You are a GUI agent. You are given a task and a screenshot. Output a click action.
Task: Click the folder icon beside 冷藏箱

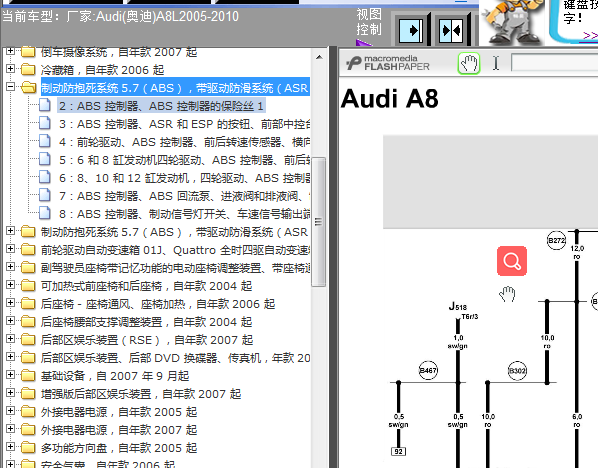point(28,70)
